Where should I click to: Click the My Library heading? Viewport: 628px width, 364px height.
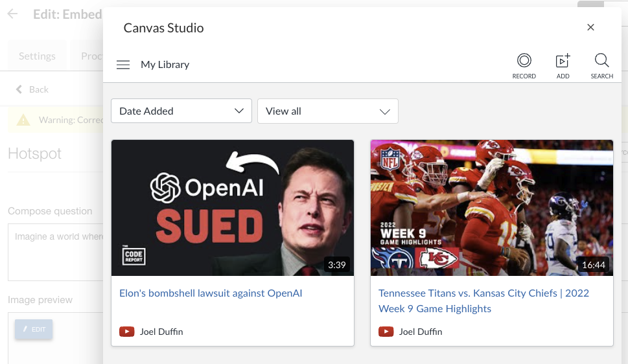click(x=165, y=65)
